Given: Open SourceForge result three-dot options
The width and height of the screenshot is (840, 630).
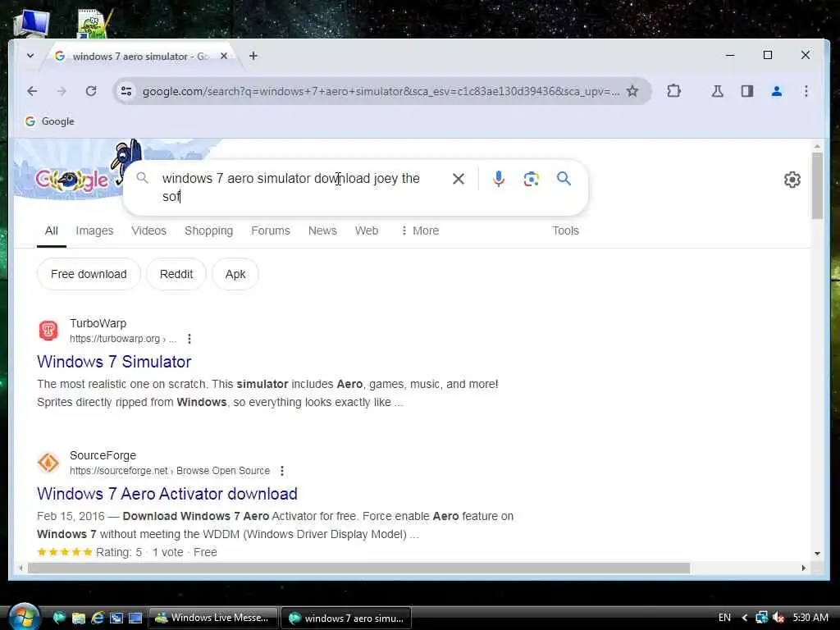Looking at the screenshot, I should [x=282, y=471].
